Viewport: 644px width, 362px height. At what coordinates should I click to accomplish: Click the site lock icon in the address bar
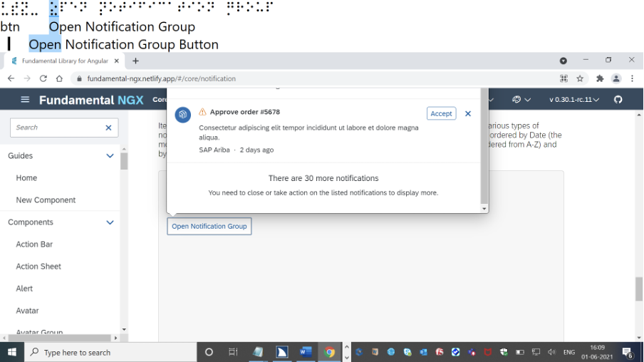(x=79, y=78)
